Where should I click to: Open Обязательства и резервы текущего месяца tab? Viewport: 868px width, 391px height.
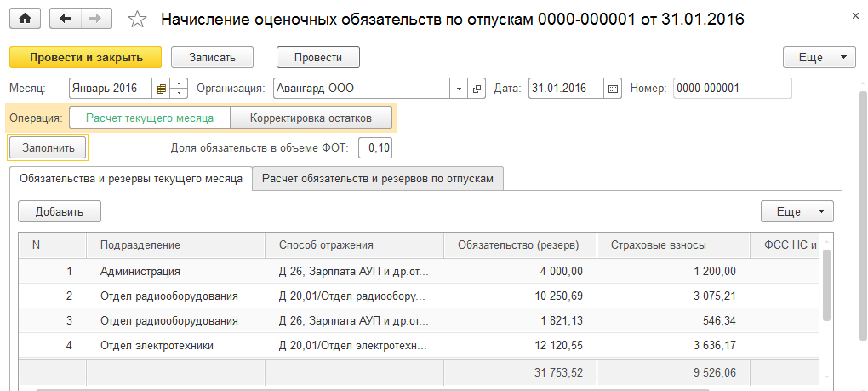point(131,179)
